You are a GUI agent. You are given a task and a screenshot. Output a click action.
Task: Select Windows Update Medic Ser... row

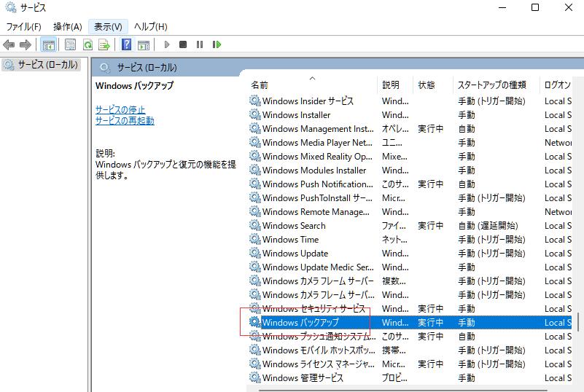click(x=410, y=267)
